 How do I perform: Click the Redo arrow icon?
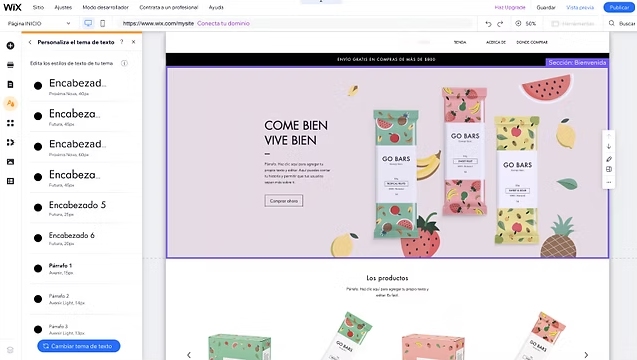[500, 24]
